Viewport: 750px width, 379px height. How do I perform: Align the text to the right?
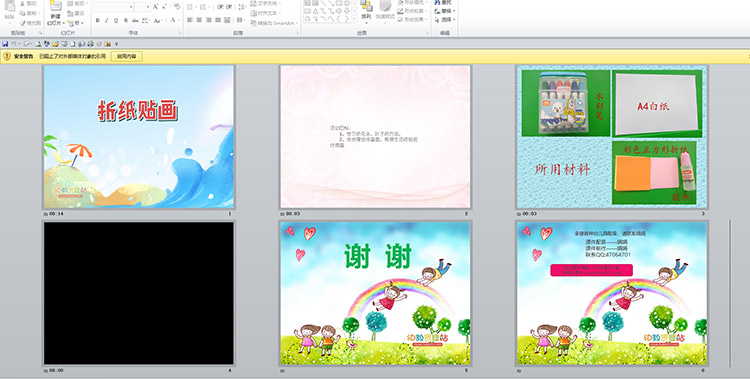(209, 20)
